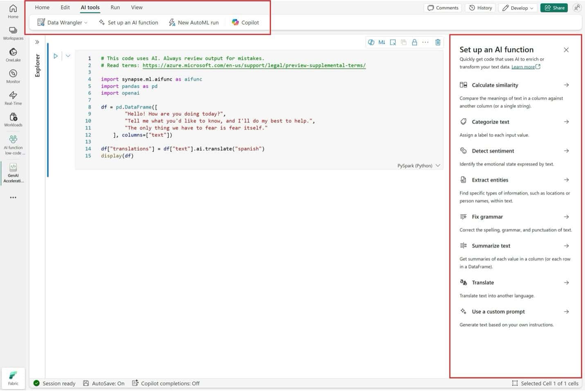The height and width of the screenshot is (392, 585).
Task: Click the Fabric experience switcher
Action: point(13,378)
